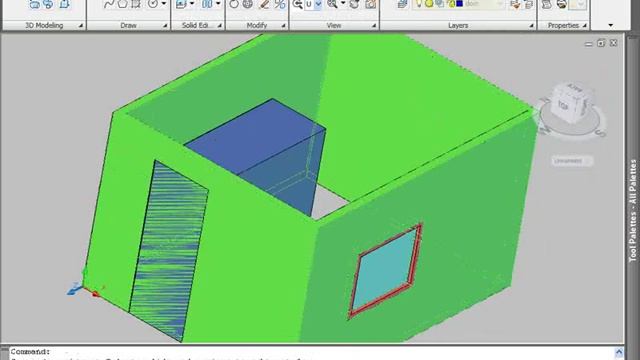This screenshot has width=640, height=360.
Task: Open the view name combo box in View panel
Action: (313, 4)
